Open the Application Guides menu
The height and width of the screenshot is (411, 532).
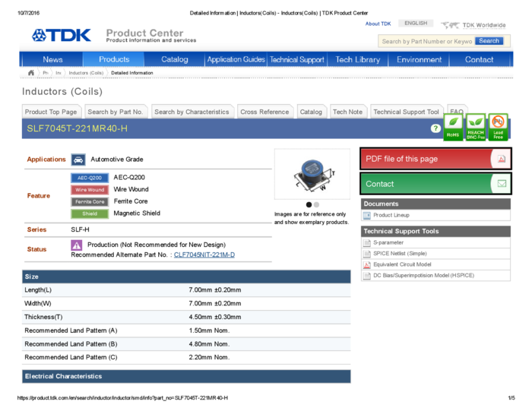236,59
